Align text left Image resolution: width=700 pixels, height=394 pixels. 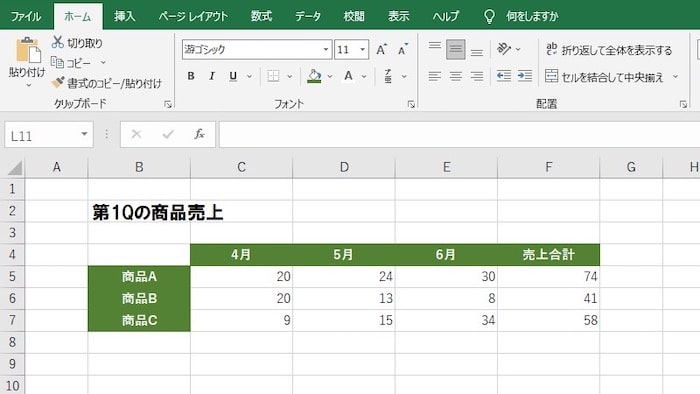(x=434, y=76)
